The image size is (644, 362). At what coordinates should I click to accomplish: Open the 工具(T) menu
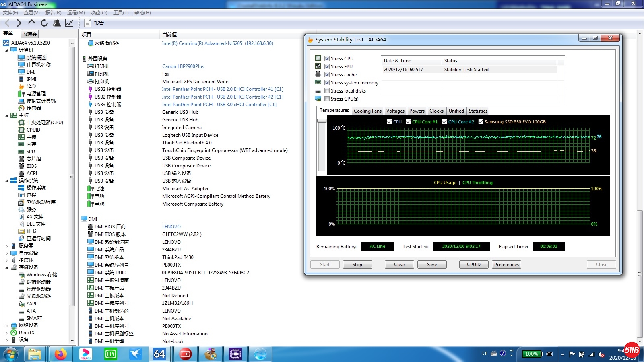tap(121, 13)
